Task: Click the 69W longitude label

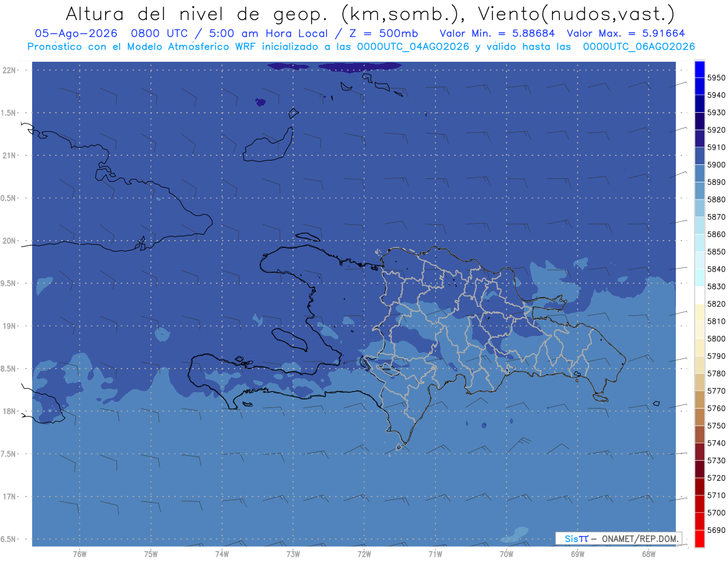Action: coord(578,554)
